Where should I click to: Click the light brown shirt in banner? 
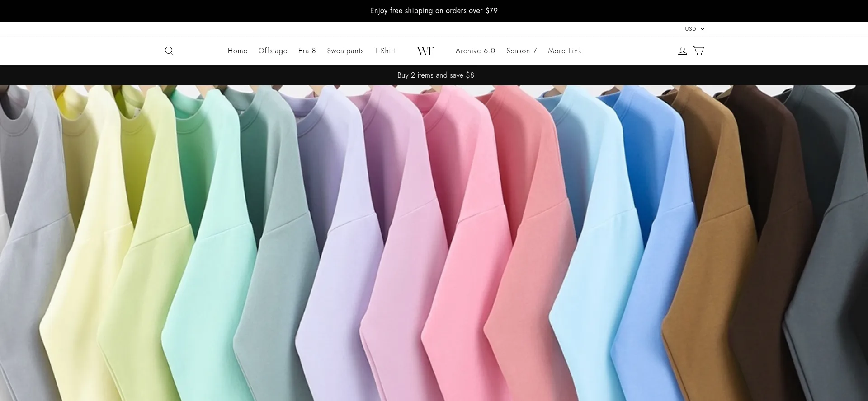[x=710, y=271]
